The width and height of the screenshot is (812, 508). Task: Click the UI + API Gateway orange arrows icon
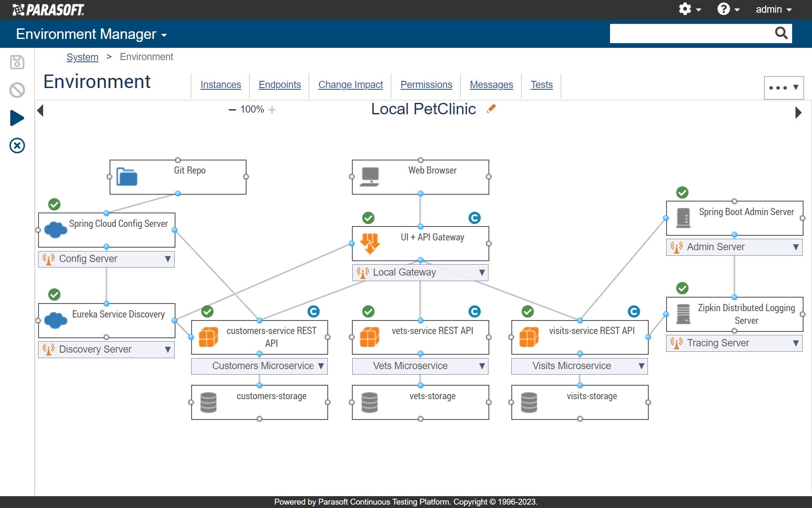click(x=370, y=244)
